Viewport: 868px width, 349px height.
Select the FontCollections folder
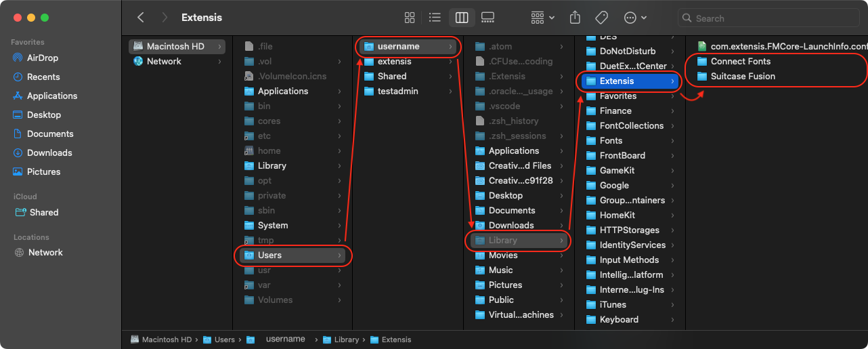pyautogui.click(x=630, y=125)
